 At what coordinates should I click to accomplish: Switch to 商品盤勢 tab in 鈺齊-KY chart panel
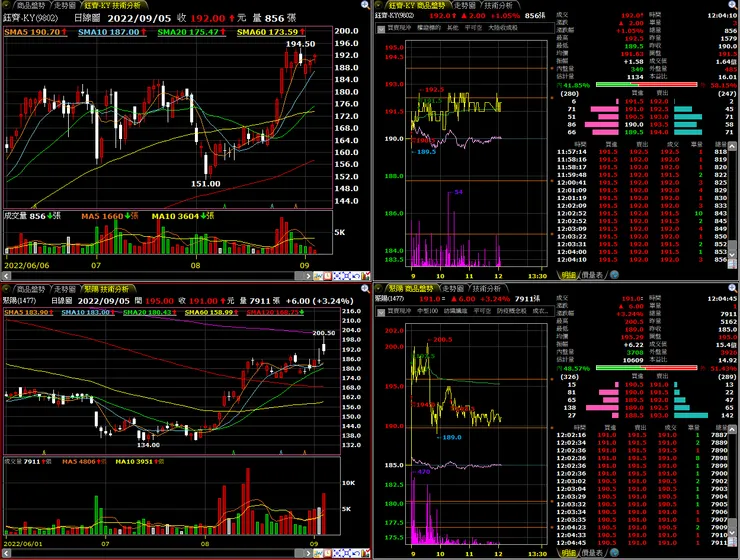pyautogui.click(x=31, y=6)
